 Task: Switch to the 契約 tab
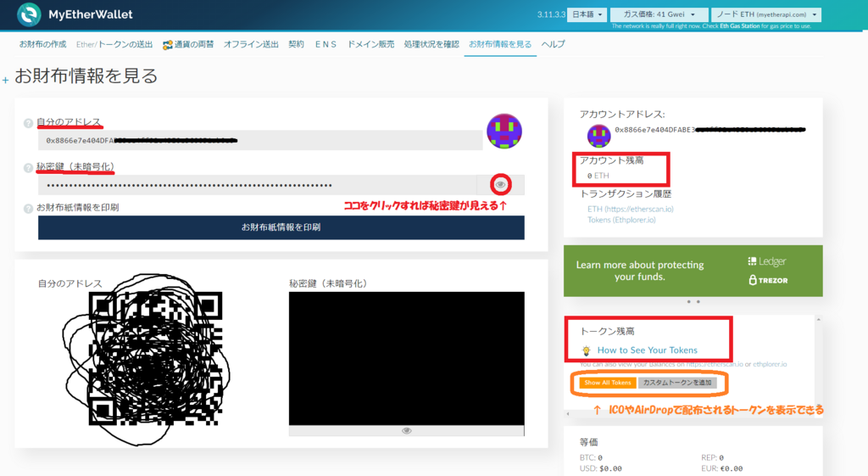coord(296,44)
